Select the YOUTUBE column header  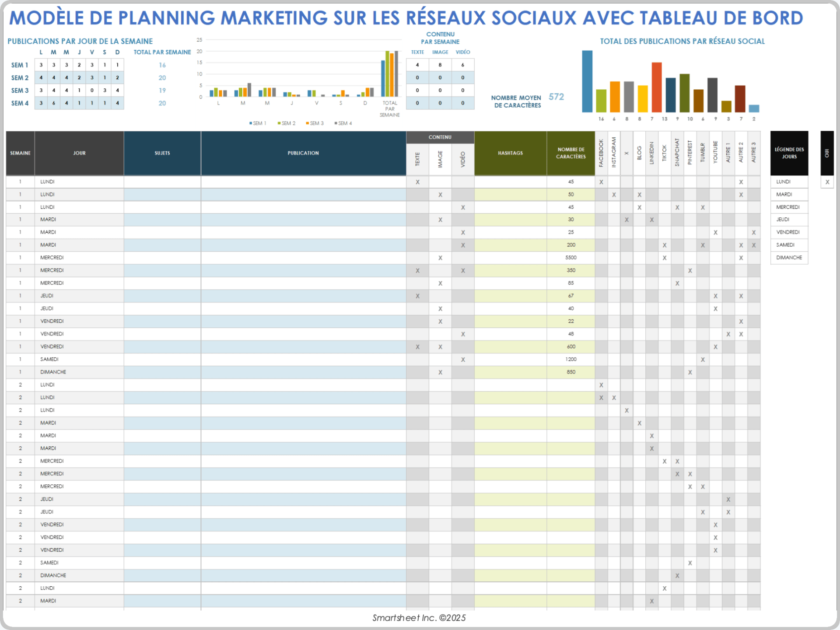click(715, 153)
